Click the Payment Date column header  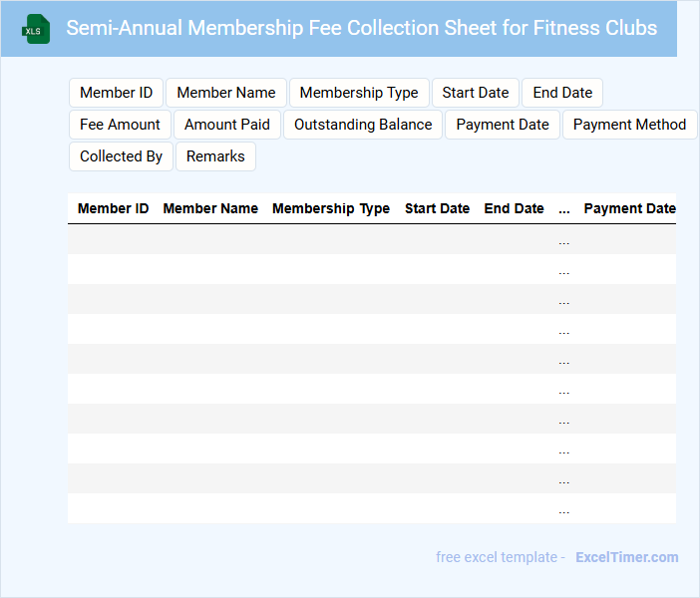click(x=629, y=208)
